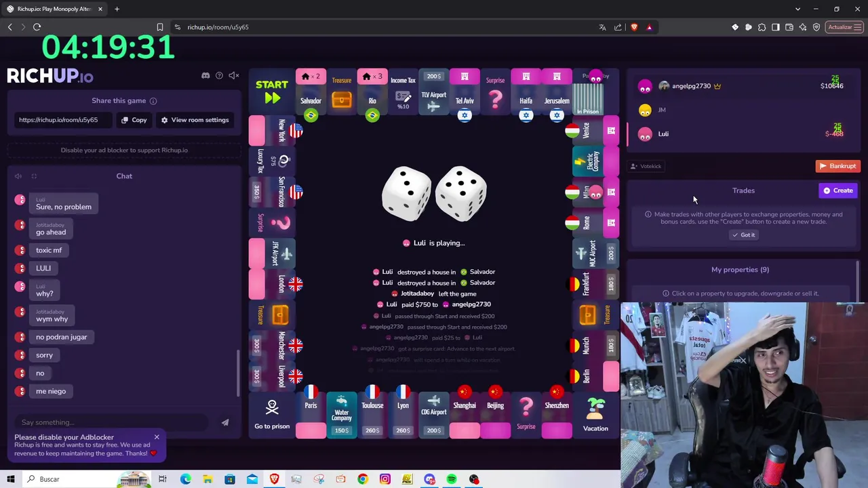Votekick a player
The image size is (868, 488).
[x=646, y=166]
